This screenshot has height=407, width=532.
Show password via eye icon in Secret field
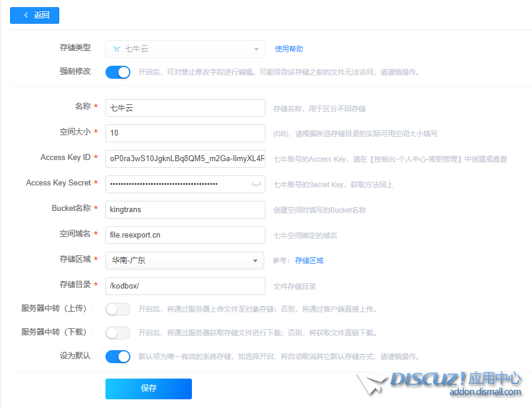click(x=256, y=184)
